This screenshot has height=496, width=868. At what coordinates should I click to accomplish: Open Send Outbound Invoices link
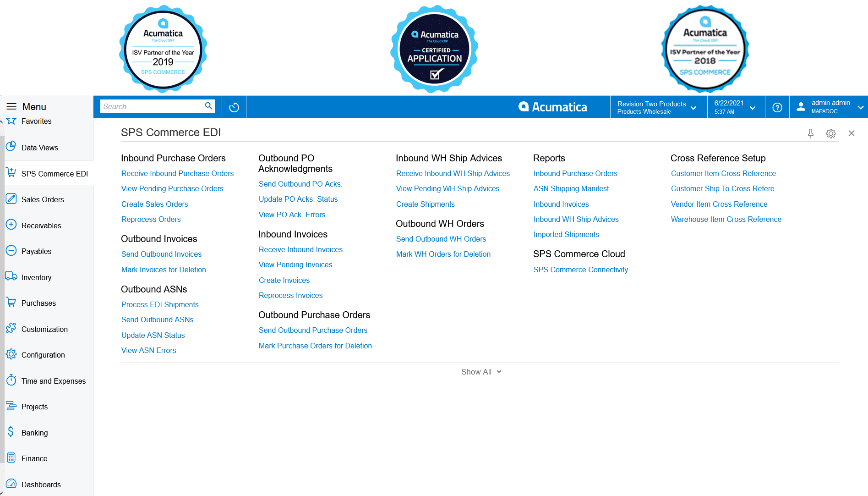pyautogui.click(x=161, y=254)
